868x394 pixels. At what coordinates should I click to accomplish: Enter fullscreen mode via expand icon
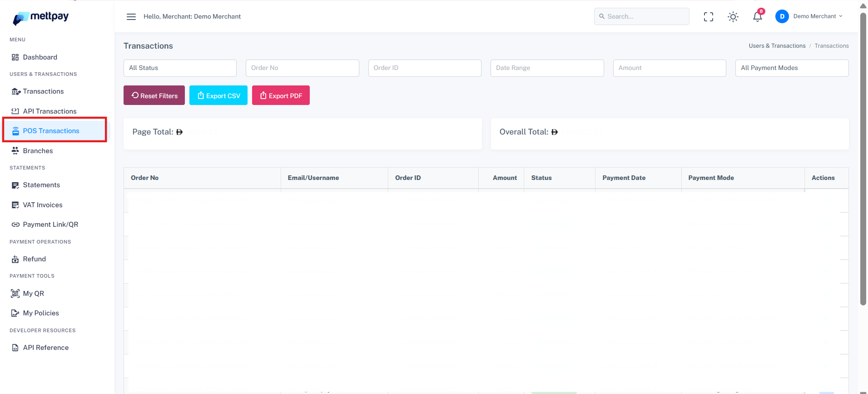click(x=709, y=17)
